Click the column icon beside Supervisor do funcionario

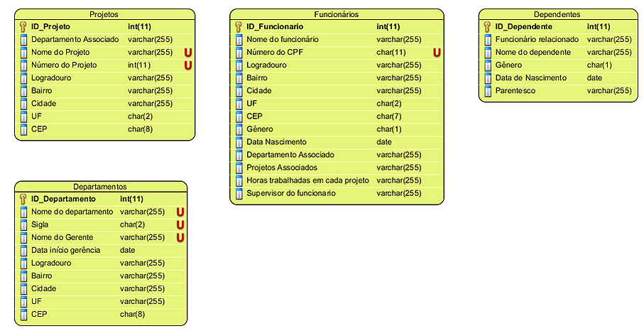(x=238, y=193)
